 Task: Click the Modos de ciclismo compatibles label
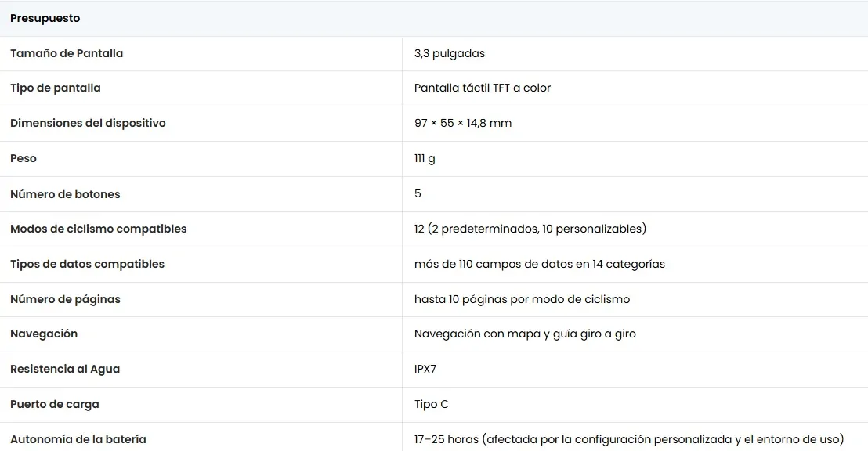(99, 229)
